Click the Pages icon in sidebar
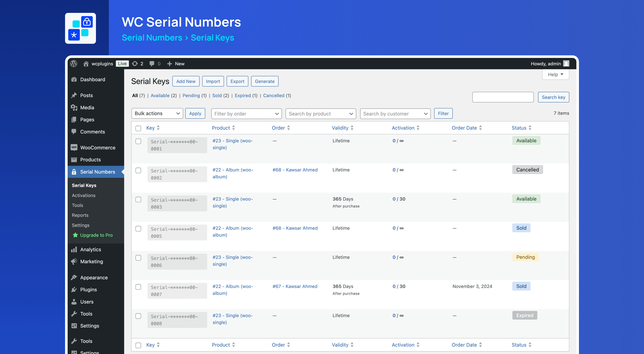The width and height of the screenshot is (644, 354). 74,119
